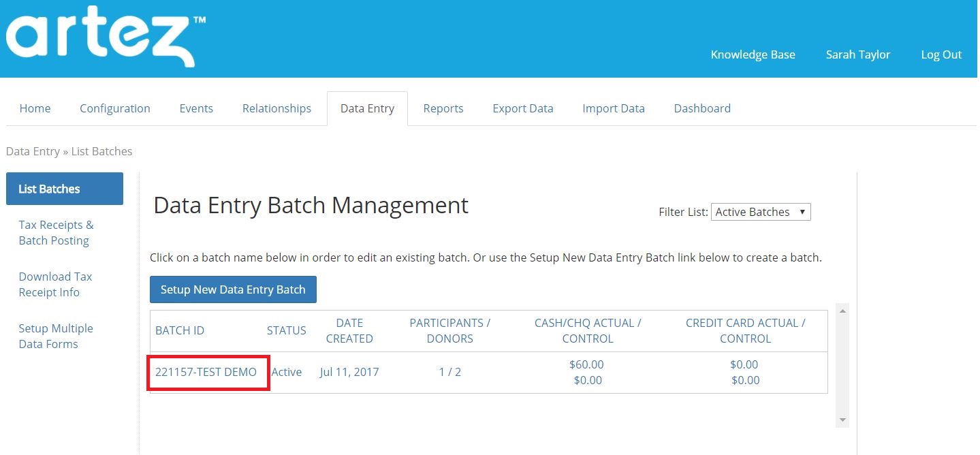980x455 pixels.
Task: Click the $60.00 cash actual value
Action: (586, 364)
